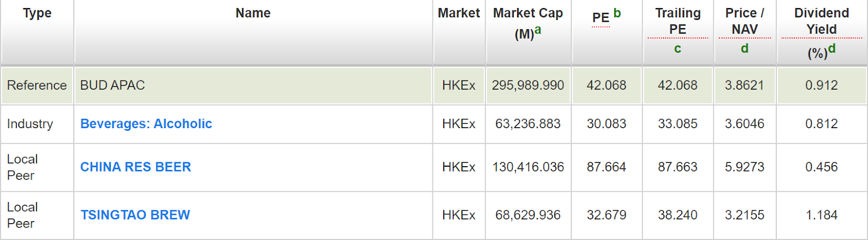Click the Market column header
This screenshot has height=240, width=868.
[459, 32]
